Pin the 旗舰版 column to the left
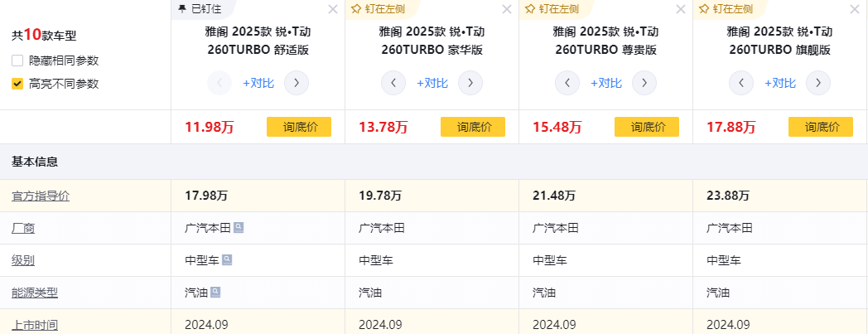 tap(731, 9)
